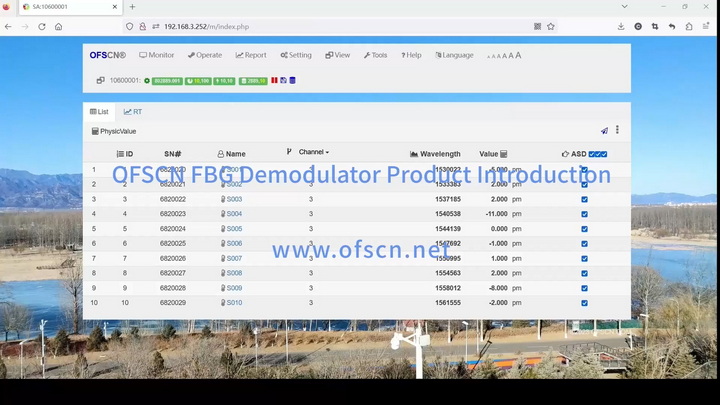Click the calculator icon beside Value header

pos(504,154)
